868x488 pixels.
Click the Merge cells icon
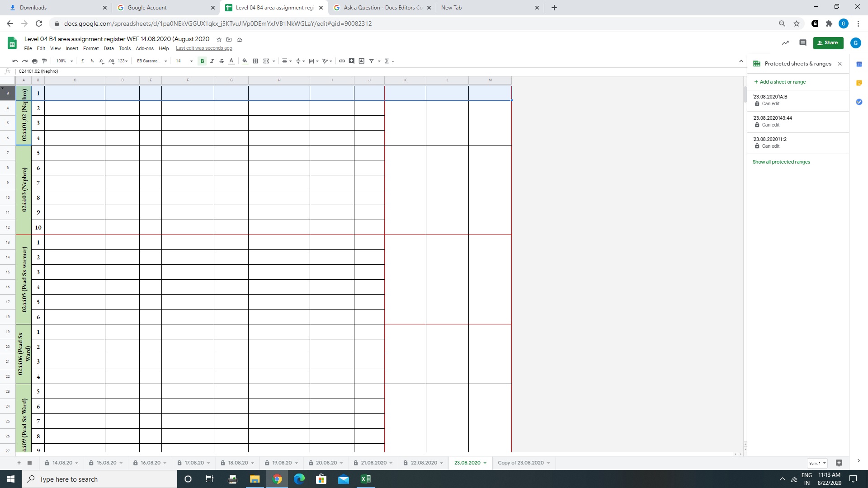[266, 61]
